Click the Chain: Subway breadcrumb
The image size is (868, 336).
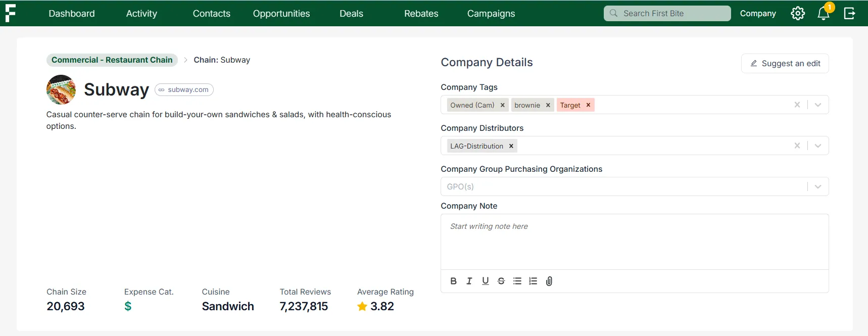222,60
